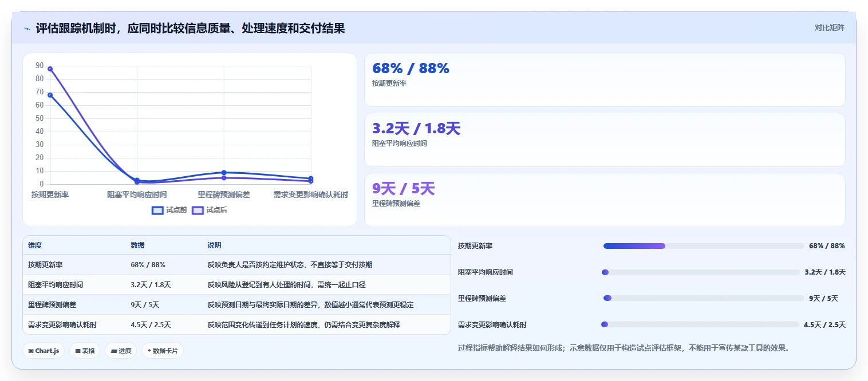Click the header title 评估跟踪机制时
Image resolution: width=868 pixels, height=381 pixels.
(x=190, y=28)
